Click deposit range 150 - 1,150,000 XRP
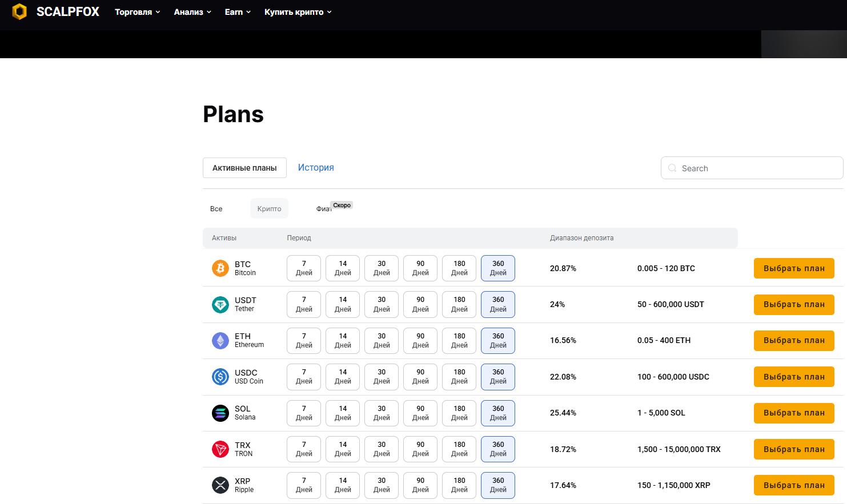The image size is (847, 504). pos(674,485)
